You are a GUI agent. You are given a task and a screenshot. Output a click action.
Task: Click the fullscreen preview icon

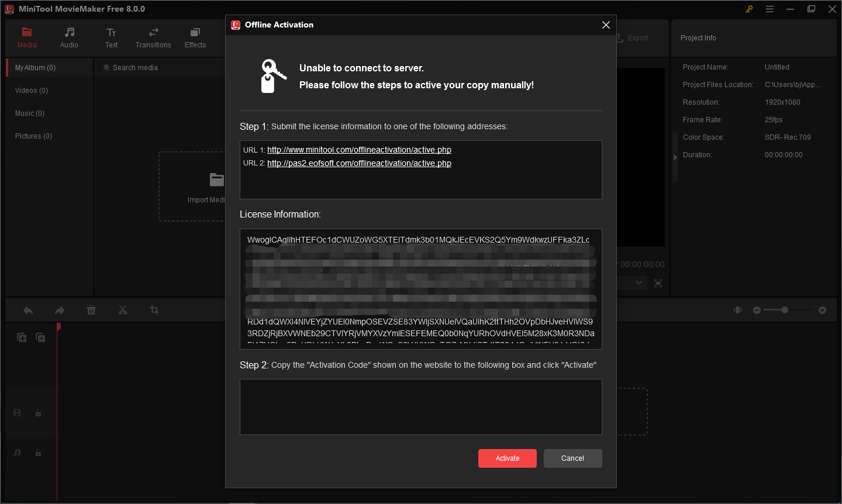[658, 283]
